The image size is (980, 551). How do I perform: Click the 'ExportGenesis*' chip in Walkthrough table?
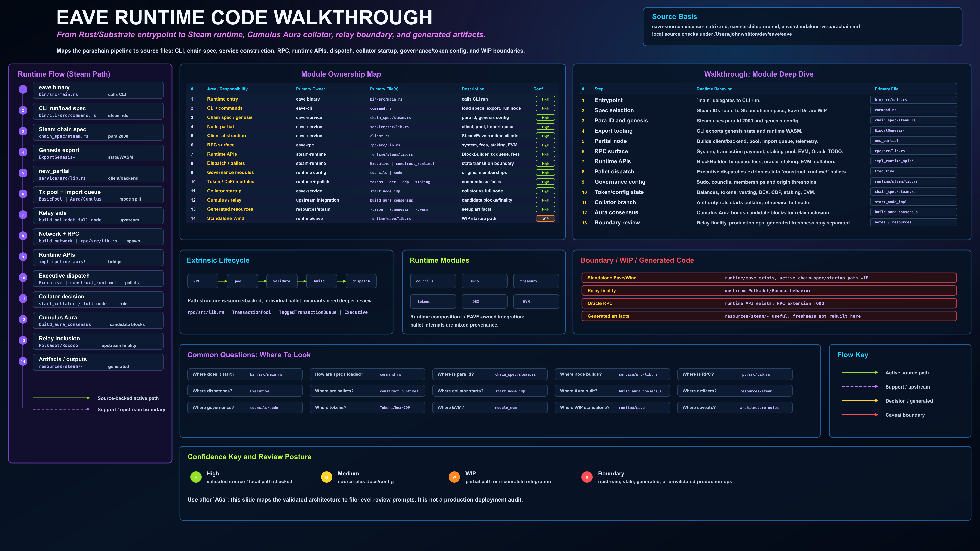(x=913, y=130)
